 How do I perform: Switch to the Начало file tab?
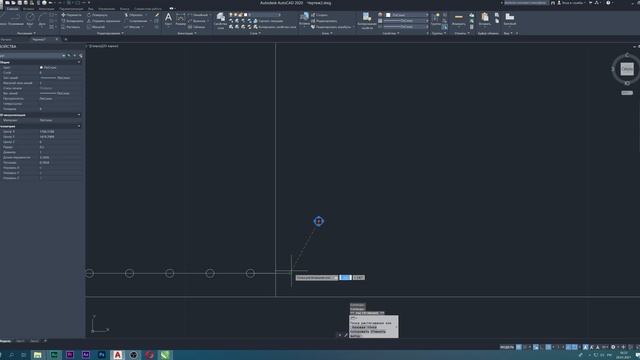6,40
